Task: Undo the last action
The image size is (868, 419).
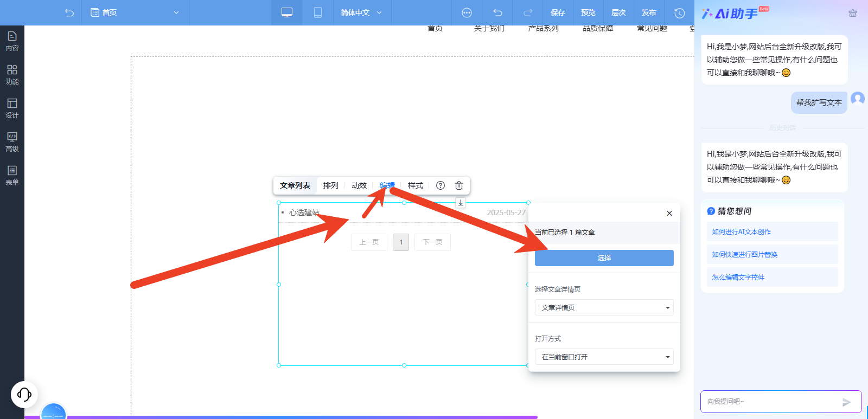Action: [497, 12]
